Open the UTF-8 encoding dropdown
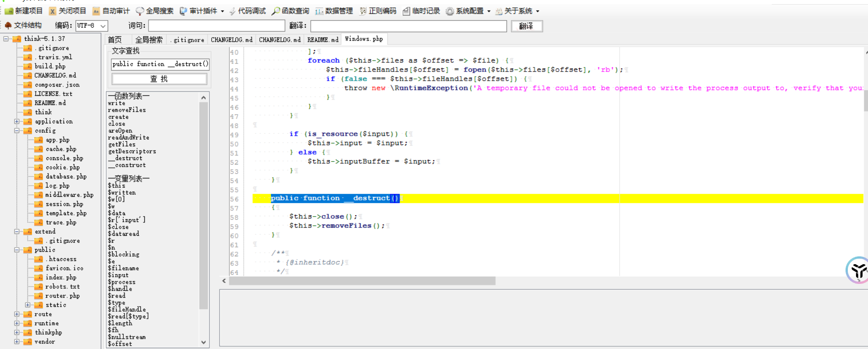Viewport: 868px width, 349px height. 103,26
